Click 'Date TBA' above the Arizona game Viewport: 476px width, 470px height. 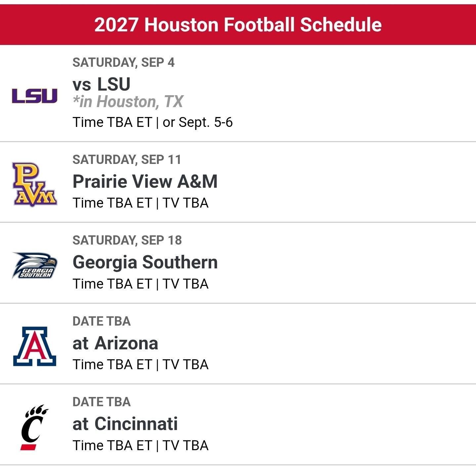point(101,321)
